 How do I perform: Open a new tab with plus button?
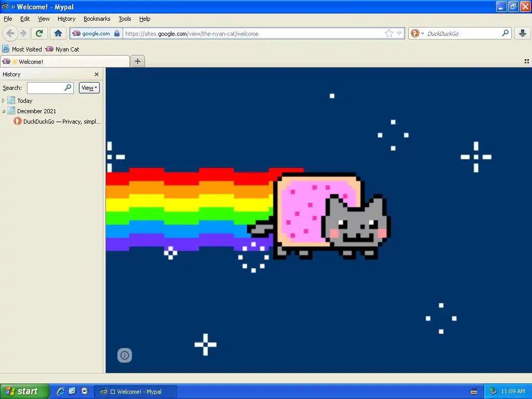pos(137,61)
